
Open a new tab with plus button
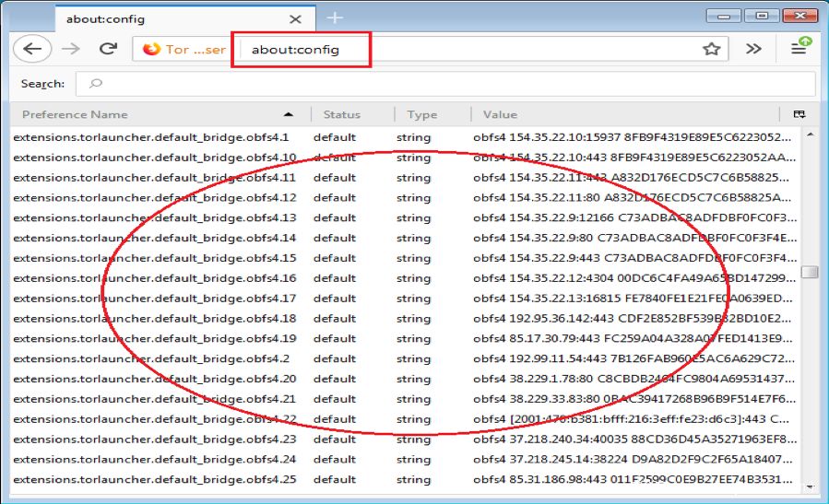pos(335,18)
